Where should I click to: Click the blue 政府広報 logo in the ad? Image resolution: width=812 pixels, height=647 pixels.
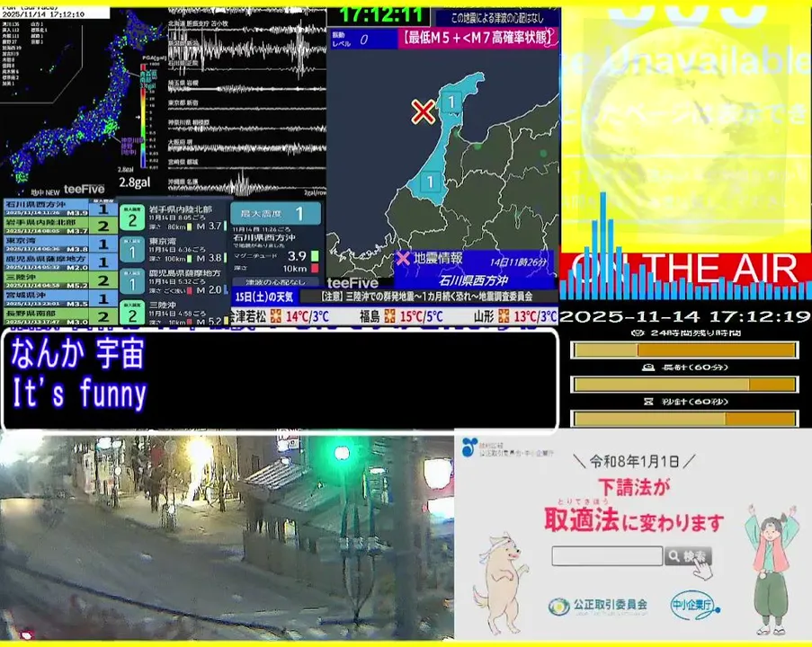469,447
